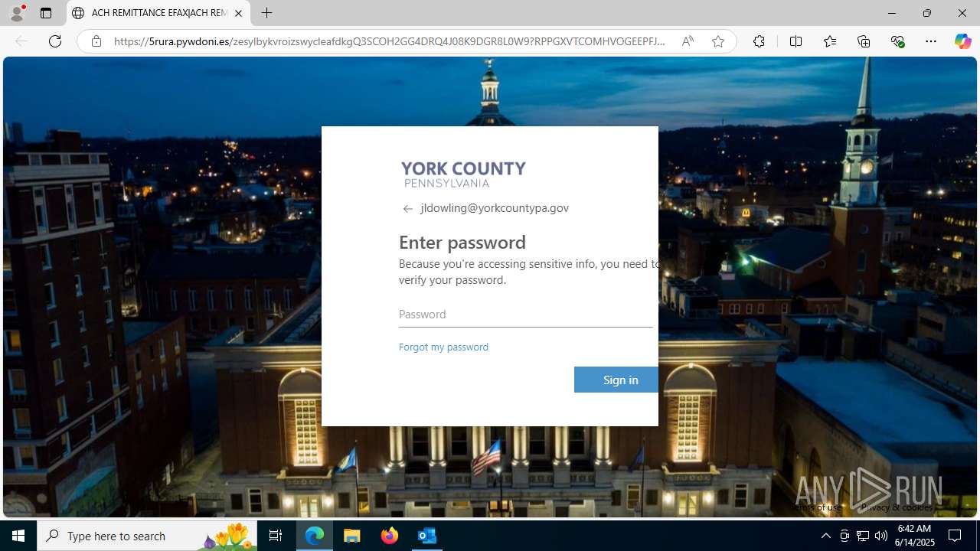The image size is (980, 551).
Task: Open File Explorer from taskbar
Action: point(352,536)
